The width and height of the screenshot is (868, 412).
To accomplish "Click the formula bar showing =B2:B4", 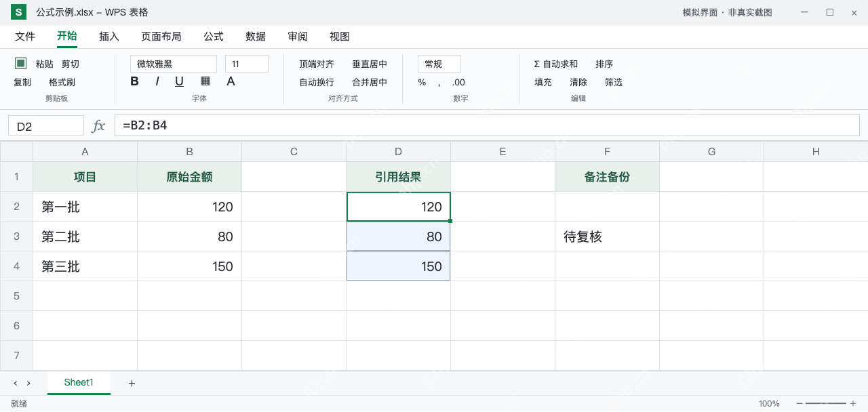I will pyautogui.click(x=487, y=125).
